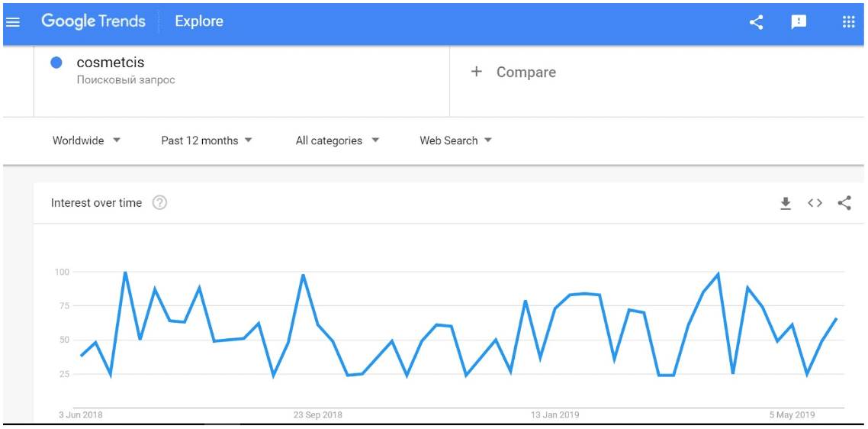Click the plus icon beside Compare
The height and width of the screenshot is (429, 868).
(x=476, y=72)
